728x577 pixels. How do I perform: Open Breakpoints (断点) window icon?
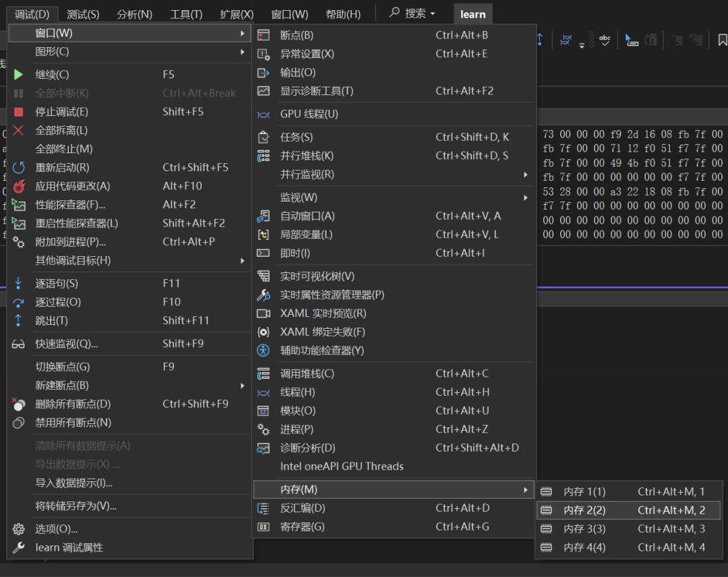(x=264, y=35)
